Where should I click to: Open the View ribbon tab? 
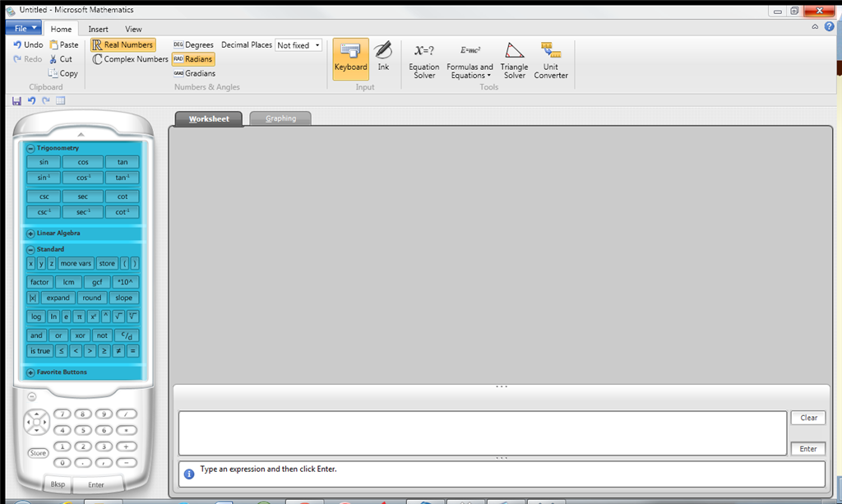[x=133, y=29]
